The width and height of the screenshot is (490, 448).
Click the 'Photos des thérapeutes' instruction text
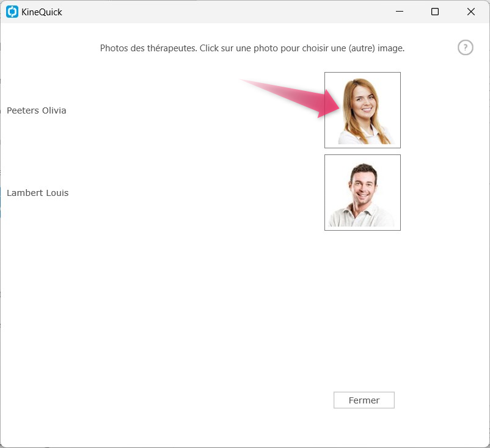click(252, 48)
